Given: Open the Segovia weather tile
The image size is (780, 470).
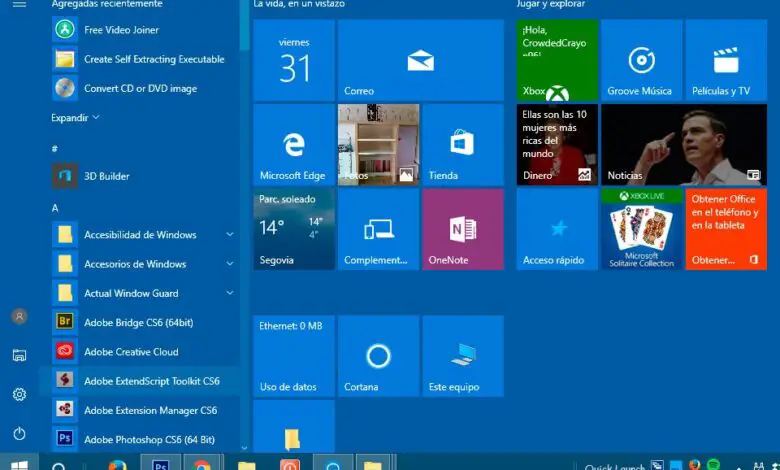Looking at the screenshot, I should (294, 229).
